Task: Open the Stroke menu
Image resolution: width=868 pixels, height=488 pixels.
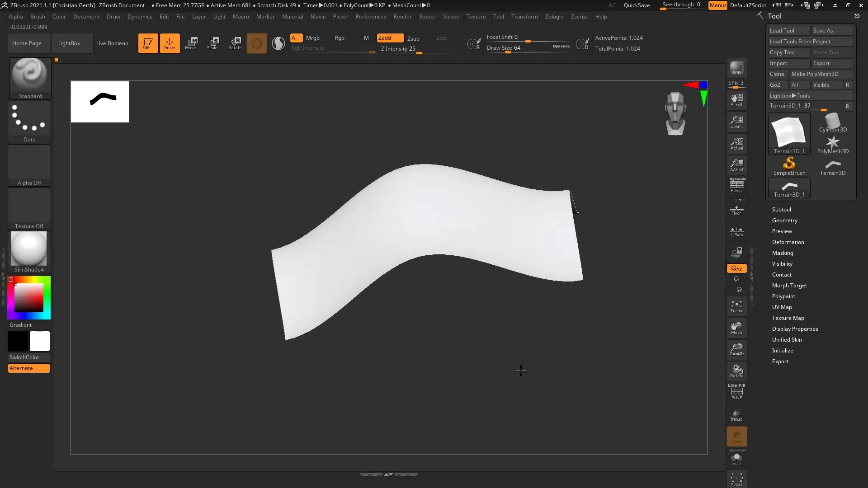Action: point(451,17)
